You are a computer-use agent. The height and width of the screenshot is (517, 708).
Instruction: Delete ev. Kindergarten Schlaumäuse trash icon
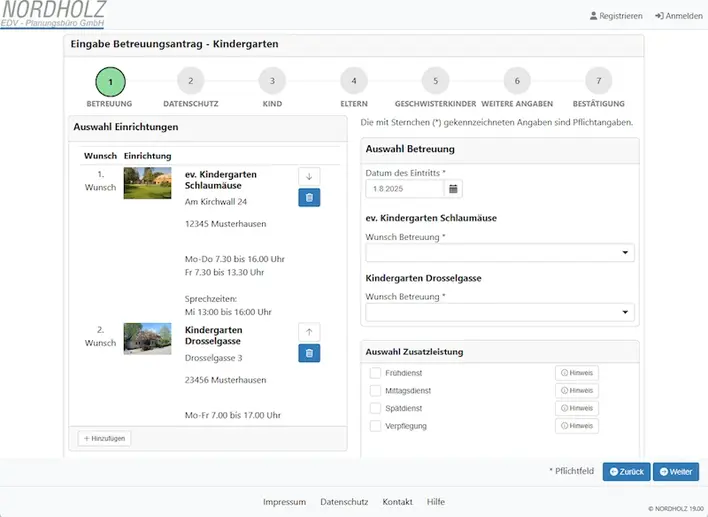click(309, 198)
